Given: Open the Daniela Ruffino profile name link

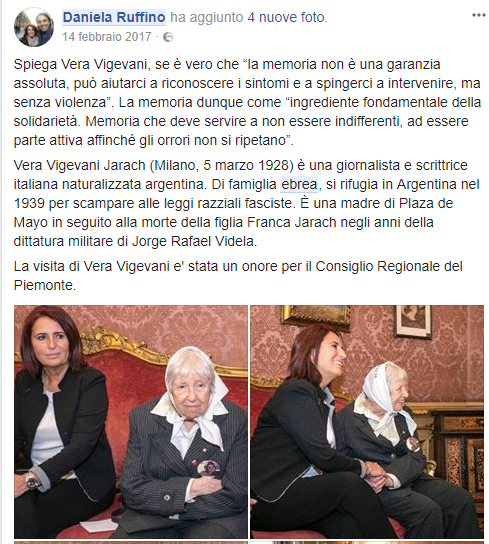Looking at the screenshot, I should tap(114, 17).
